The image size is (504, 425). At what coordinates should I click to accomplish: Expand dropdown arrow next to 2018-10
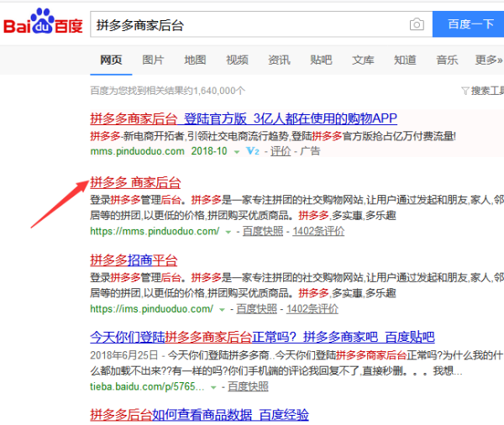(237, 152)
